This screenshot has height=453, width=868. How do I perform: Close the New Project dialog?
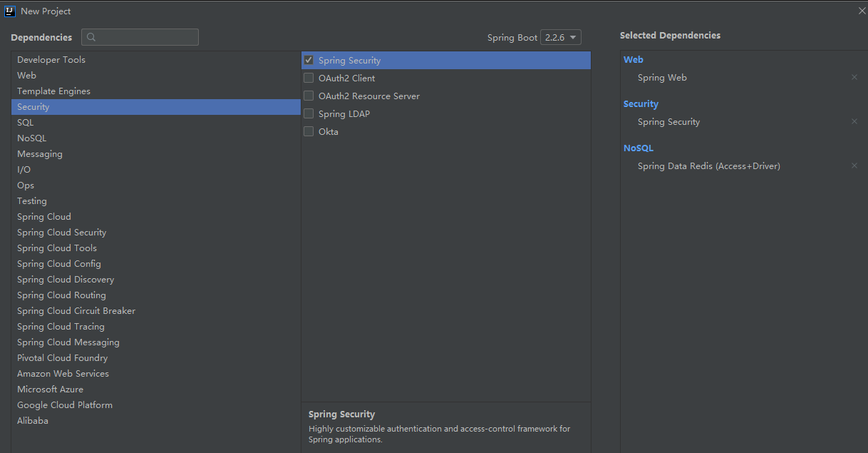point(862,11)
